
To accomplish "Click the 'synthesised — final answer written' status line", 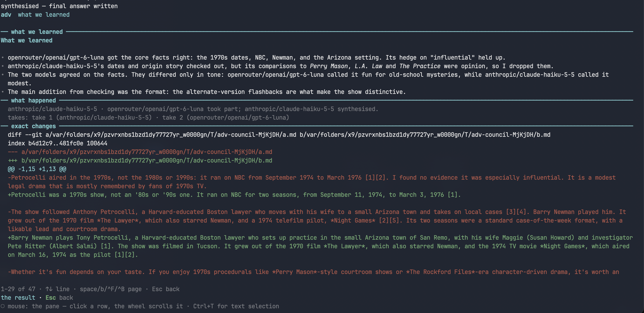I will pyautogui.click(x=59, y=6).
